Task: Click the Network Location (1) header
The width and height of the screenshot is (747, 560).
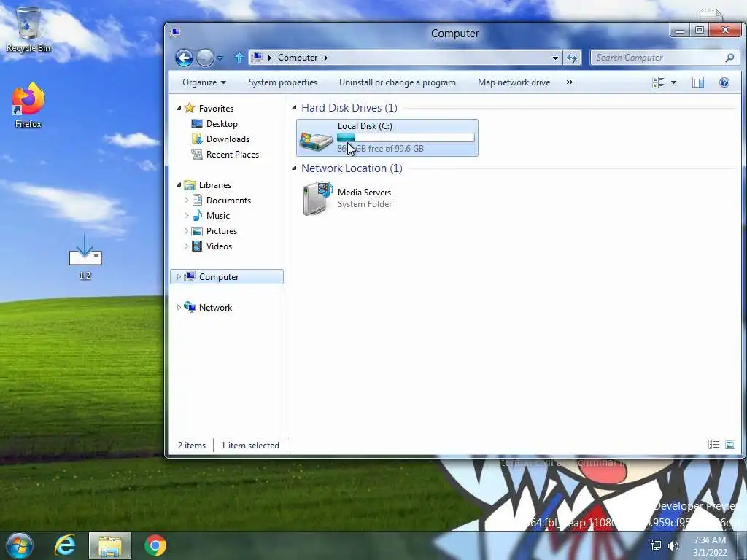Action: coord(352,168)
